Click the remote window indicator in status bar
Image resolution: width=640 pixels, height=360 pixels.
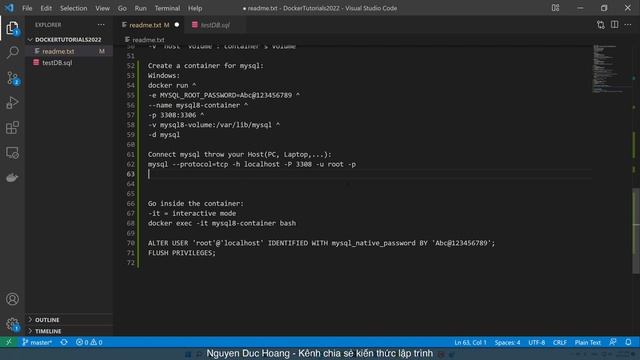pyautogui.click(x=9, y=342)
